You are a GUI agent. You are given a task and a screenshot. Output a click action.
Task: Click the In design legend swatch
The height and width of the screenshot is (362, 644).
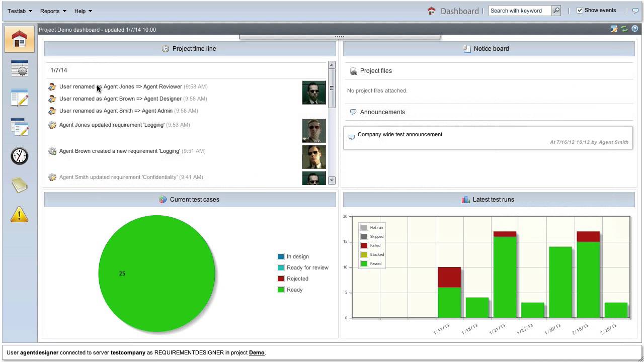point(281,256)
